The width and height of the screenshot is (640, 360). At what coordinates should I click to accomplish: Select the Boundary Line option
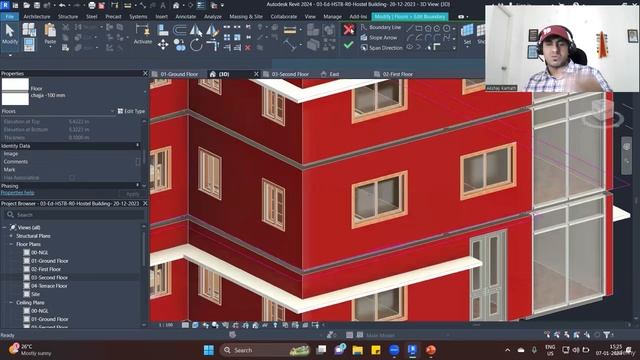point(380,27)
